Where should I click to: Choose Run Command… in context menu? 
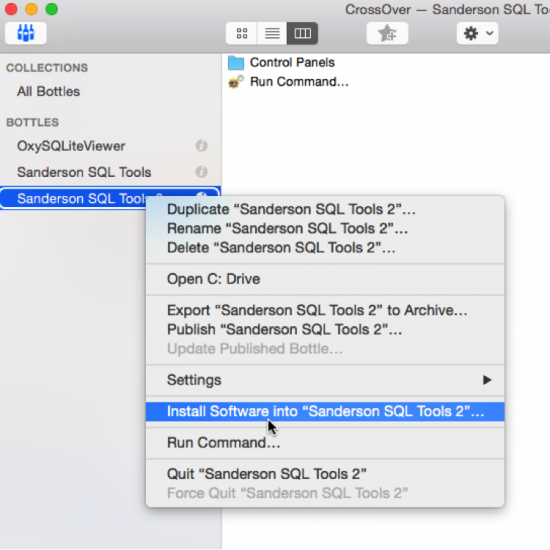325,443
